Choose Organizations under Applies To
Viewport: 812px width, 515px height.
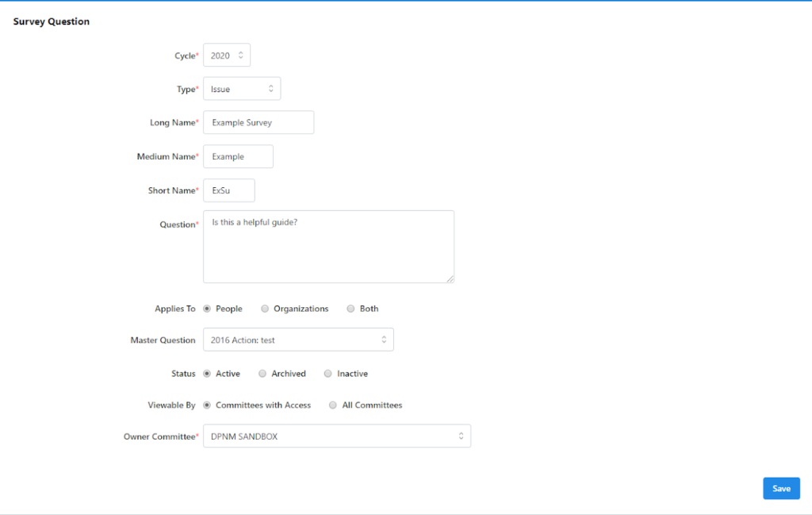(x=266, y=309)
